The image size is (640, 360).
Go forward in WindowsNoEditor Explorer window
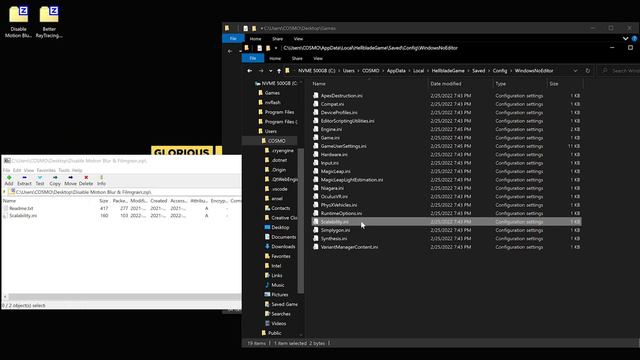pyautogui.click(x=261, y=71)
